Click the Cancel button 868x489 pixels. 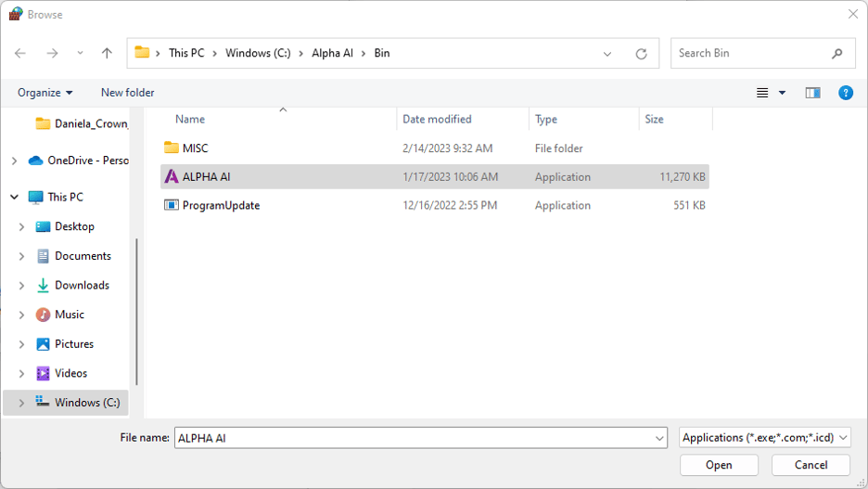[x=811, y=465]
